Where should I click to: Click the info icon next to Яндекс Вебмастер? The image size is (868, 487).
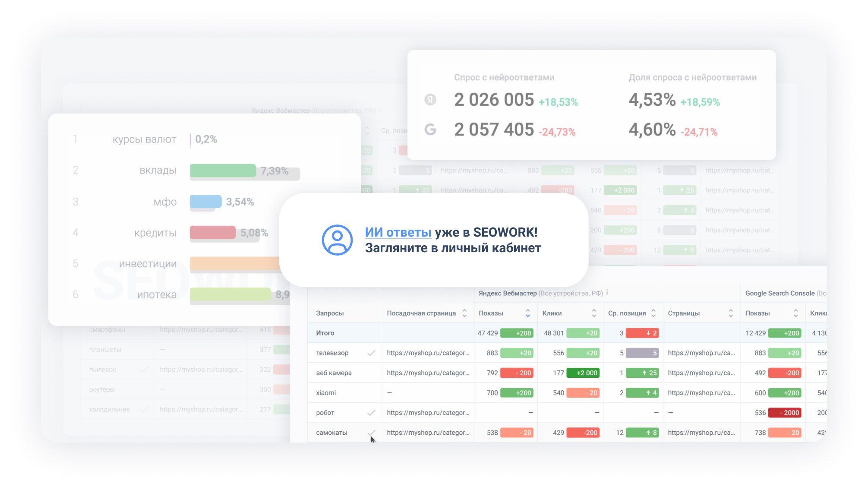[x=607, y=293]
